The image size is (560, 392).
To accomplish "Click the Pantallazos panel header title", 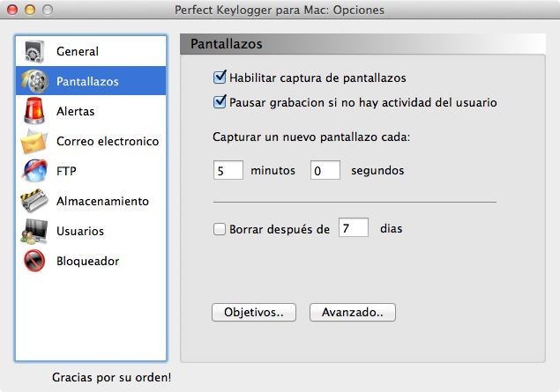I will pyautogui.click(x=227, y=44).
